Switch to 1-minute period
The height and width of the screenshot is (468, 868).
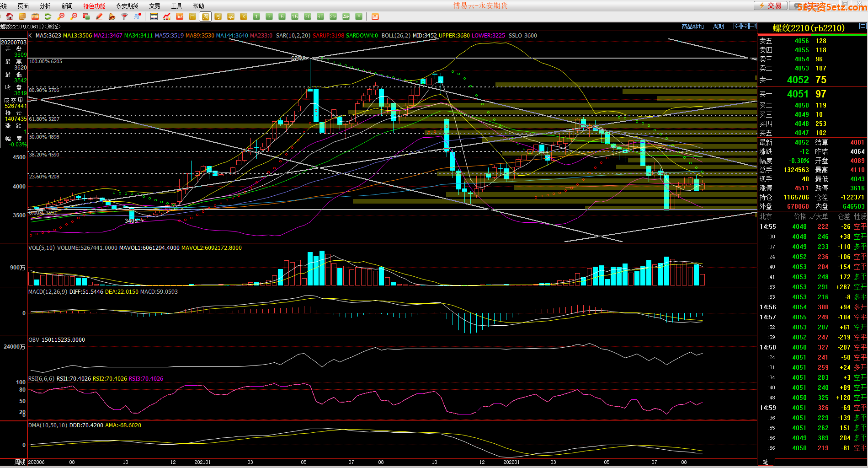pos(256,16)
